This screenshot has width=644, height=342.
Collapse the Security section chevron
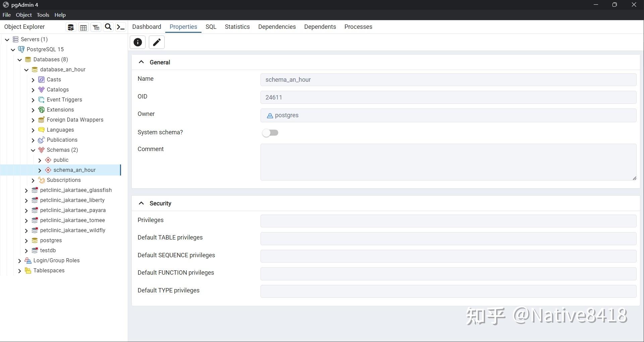[x=141, y=203]
